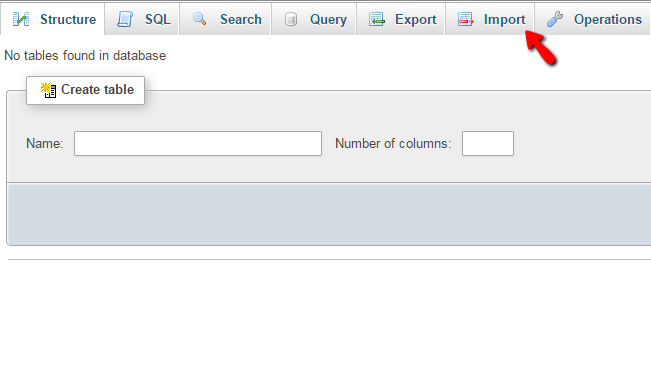Focus the Number of columns field
651x366 pixels.
coord(488,144)
